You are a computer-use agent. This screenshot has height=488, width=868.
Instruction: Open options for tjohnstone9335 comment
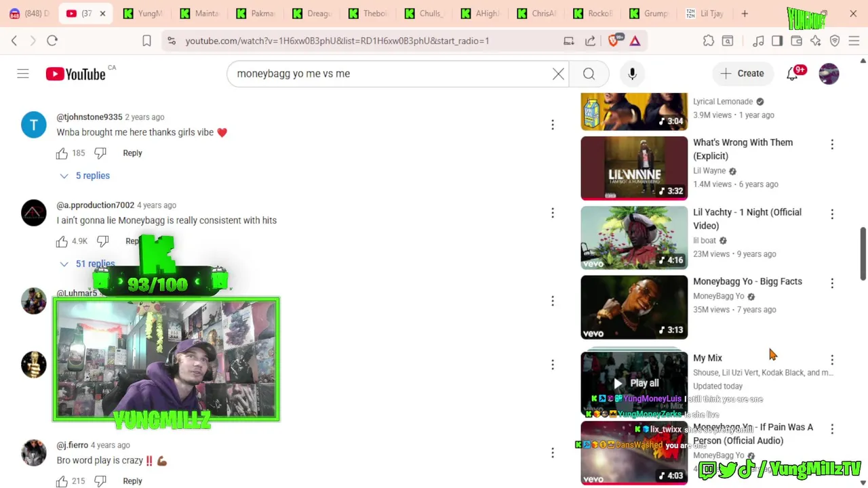(x=553, y=125)
